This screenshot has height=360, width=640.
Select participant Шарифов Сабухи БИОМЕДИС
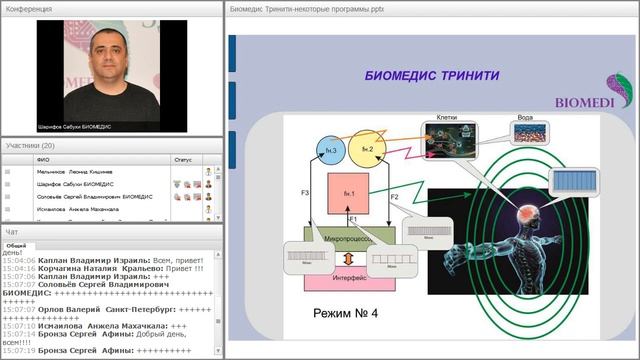[x=75, y=184]
